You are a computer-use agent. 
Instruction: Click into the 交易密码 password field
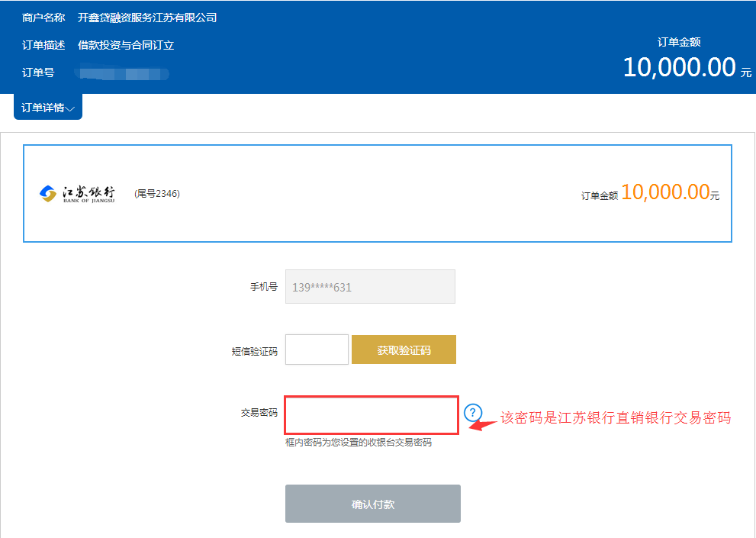click(372, 415)
